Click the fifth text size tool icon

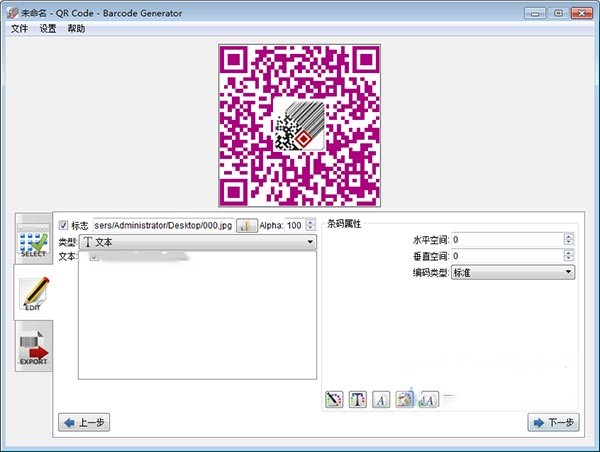[429, 399]
